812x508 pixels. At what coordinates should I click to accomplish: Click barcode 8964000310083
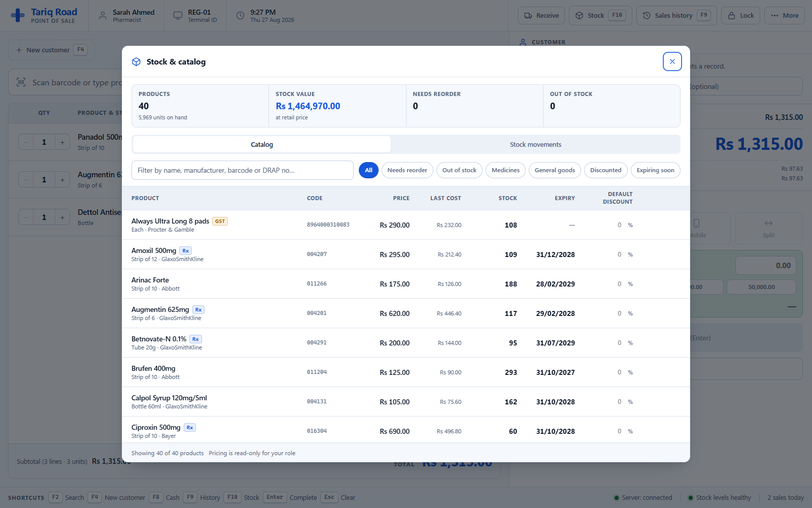click(328, 225)
